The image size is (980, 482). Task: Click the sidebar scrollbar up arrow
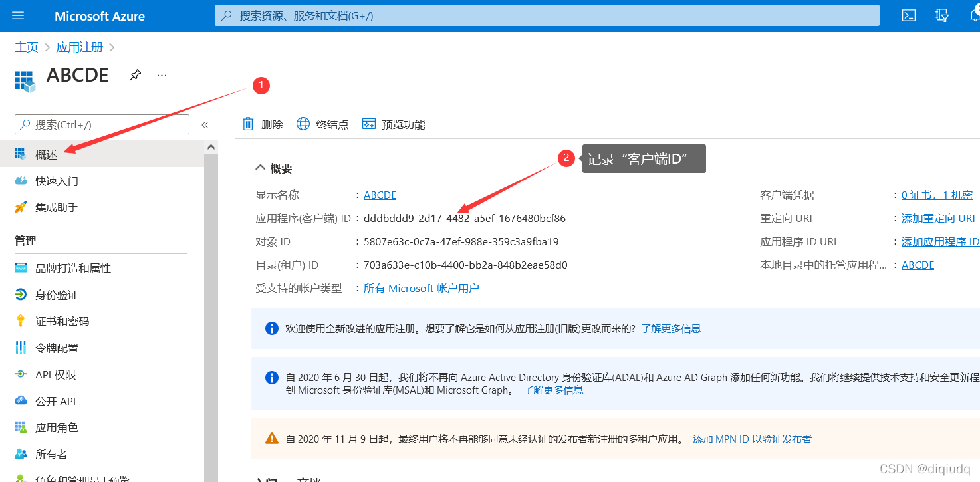tap(211, 147)
